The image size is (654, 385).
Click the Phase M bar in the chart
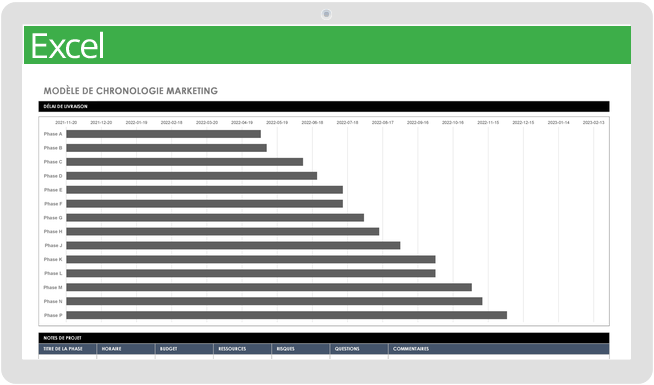(269, 287)
